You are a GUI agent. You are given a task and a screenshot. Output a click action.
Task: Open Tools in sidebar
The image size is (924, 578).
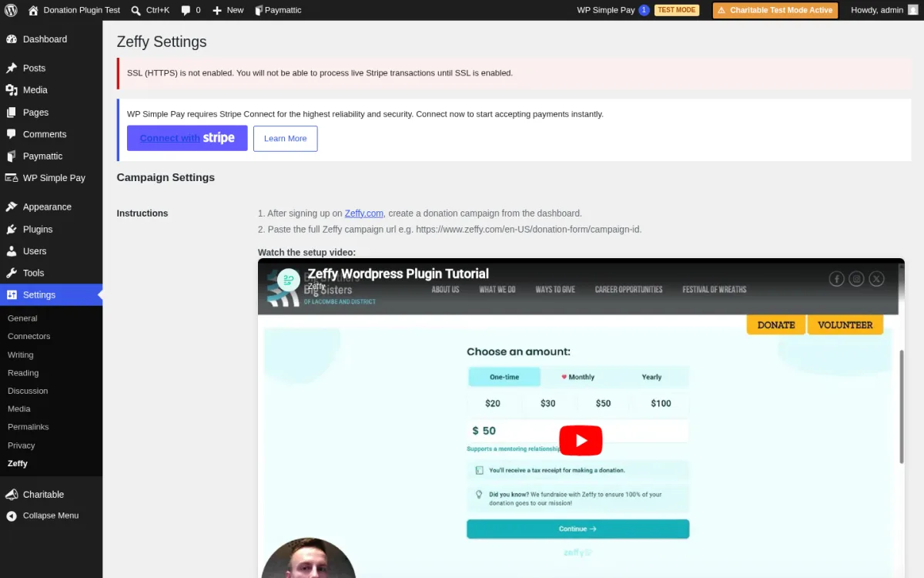point(51,273)
